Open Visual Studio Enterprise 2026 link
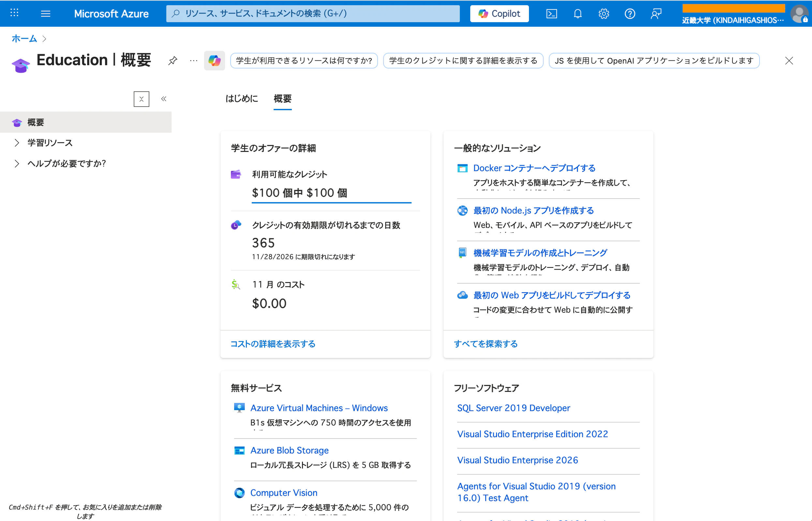This screenshot has width=812, height=521. click(x=518, y=460)
